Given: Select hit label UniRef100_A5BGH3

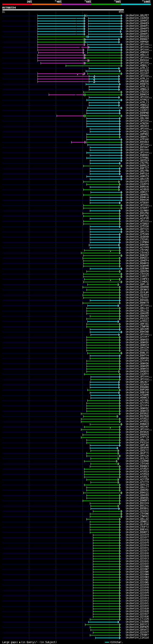Looking at the screenshot, I should coord(137,52).
